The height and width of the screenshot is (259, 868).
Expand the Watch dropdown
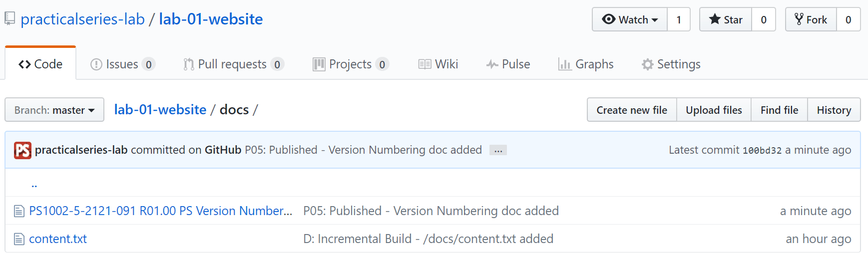[x=630, y=19]
